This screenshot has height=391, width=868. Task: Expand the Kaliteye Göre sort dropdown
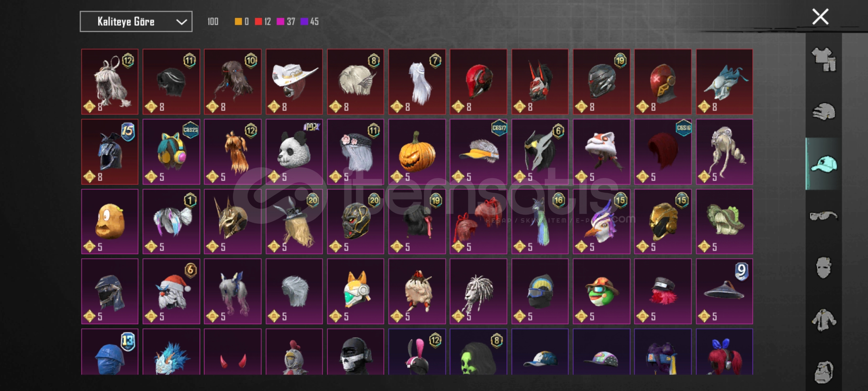[x=136, y=22]
